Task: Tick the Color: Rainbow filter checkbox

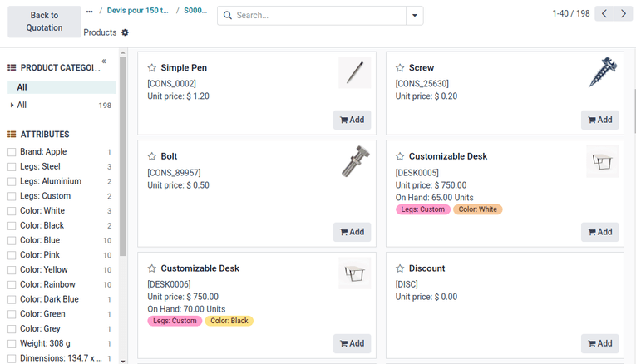Action: [x=12, y=285]
